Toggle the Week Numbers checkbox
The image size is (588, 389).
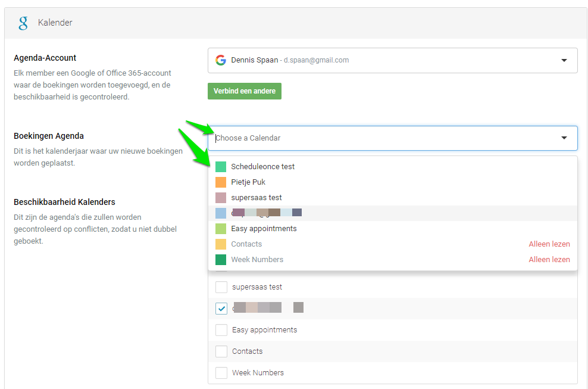click(x=221, y=373)
